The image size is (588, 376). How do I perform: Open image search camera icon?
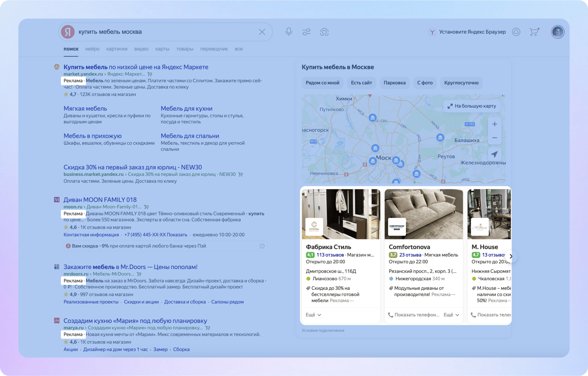pyautogui.click(x=324, y=32)
